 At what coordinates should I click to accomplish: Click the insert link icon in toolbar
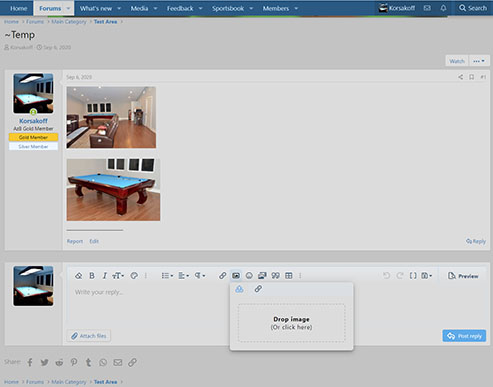pos(222,276)
